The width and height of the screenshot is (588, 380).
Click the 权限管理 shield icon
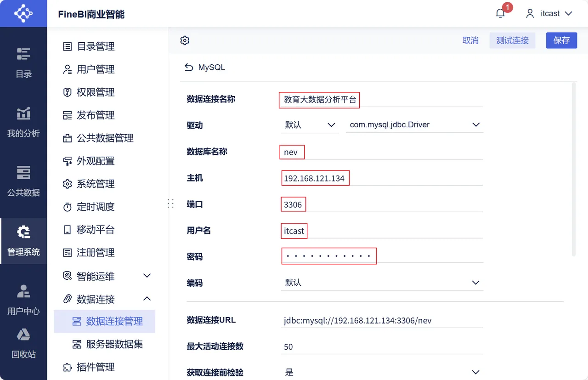point(68,92)
